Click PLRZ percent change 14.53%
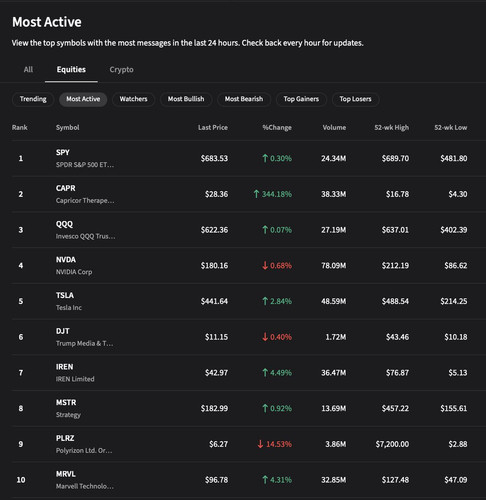Screen dimensions: 486x500 click(x=275, y=444)
